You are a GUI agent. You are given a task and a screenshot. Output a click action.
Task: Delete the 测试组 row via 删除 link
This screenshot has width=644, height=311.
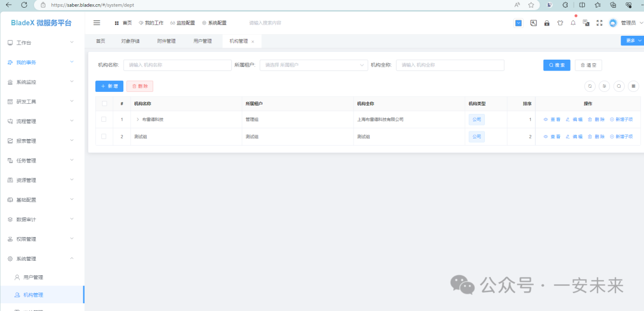coord(596,137)
